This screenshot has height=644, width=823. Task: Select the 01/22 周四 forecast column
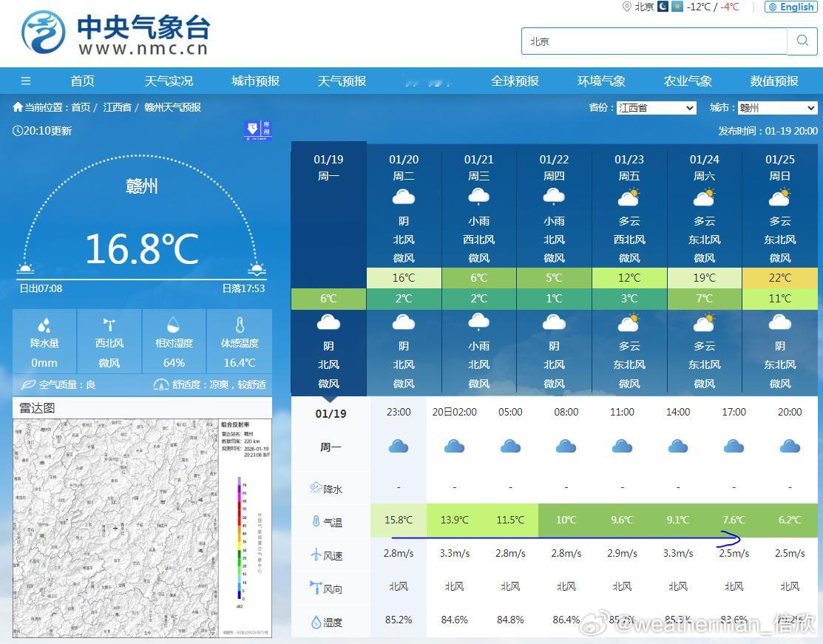tap(554, 268)
